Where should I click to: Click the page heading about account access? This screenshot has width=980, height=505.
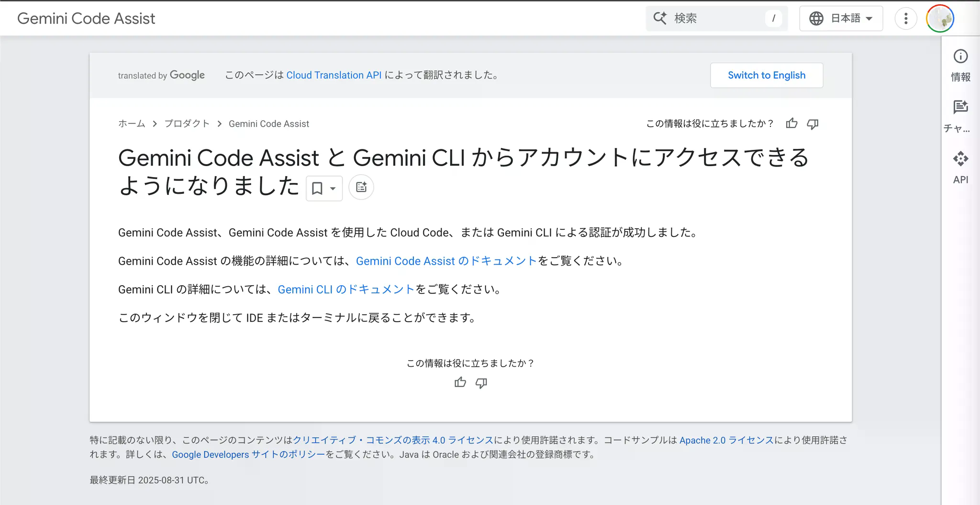[x=463, y=171]
